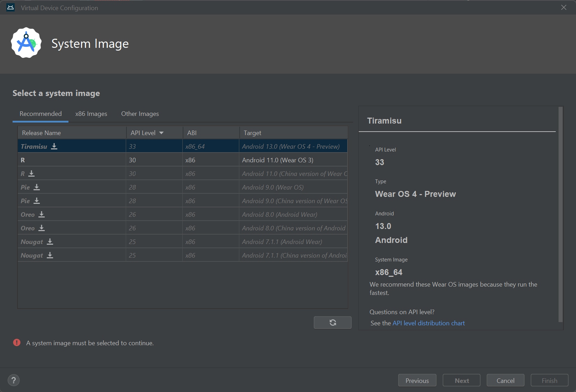Click the x86_64 System Image value in details
Screen dimensions: 576x392
click(x=389, y=272)
